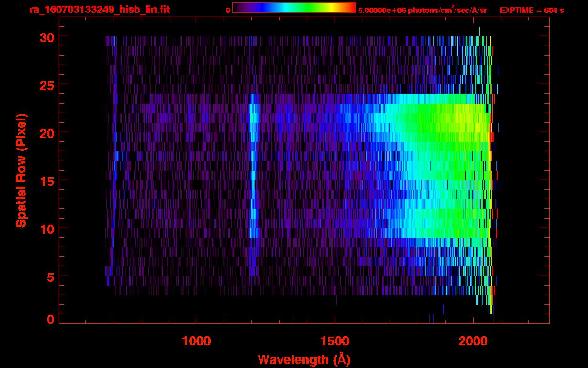
Task: Click the Wavelength (Å) axis label
Action: 304,359
